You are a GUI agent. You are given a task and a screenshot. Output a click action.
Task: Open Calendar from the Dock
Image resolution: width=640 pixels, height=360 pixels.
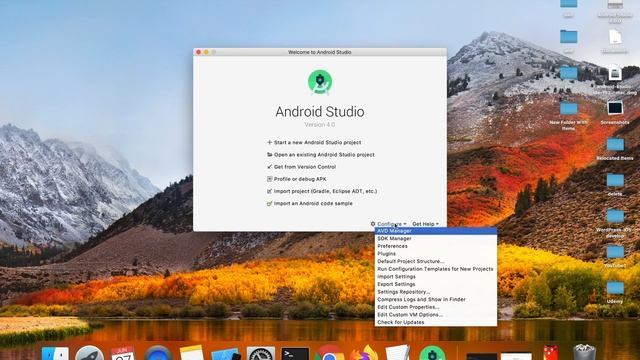tap(122, 353)
